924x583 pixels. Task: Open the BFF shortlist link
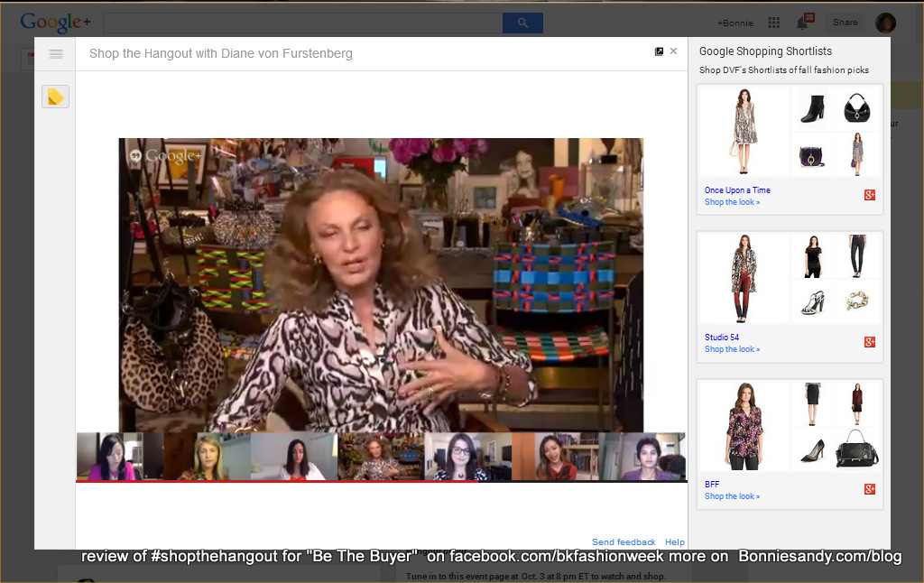(x=712, y=484)
